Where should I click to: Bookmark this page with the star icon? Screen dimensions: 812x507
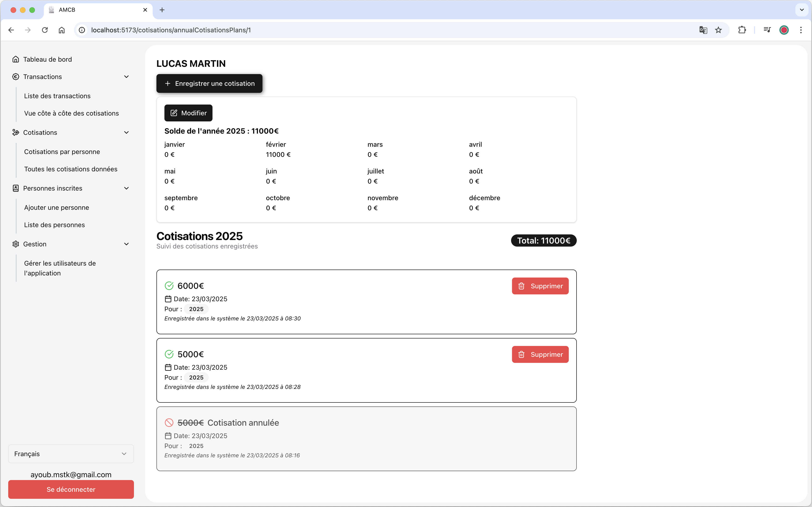(718, 30)
